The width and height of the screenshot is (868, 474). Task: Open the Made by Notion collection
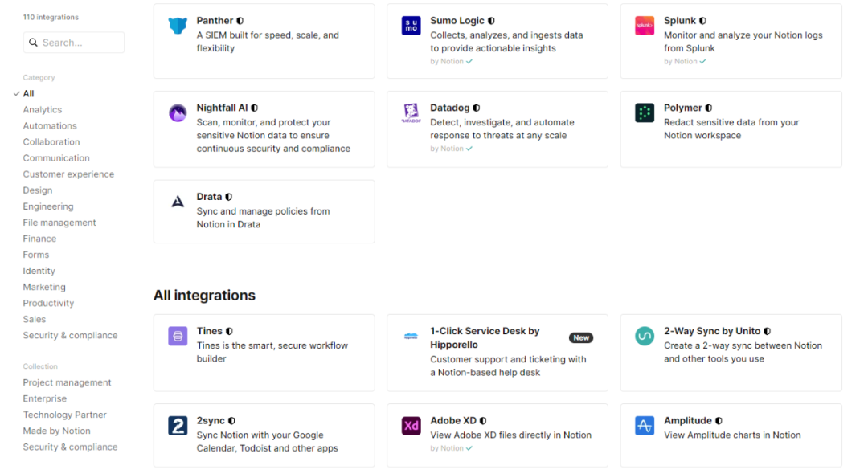point(56,431)
